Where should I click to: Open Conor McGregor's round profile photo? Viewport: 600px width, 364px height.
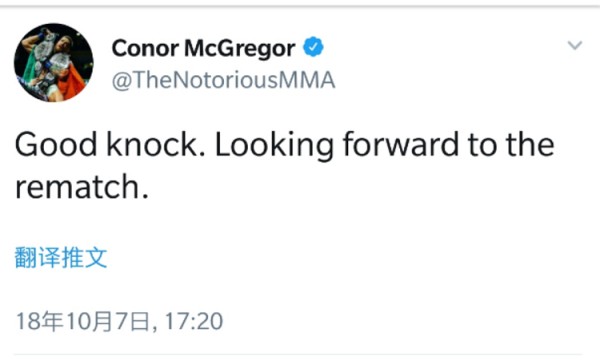click(54, 62)
